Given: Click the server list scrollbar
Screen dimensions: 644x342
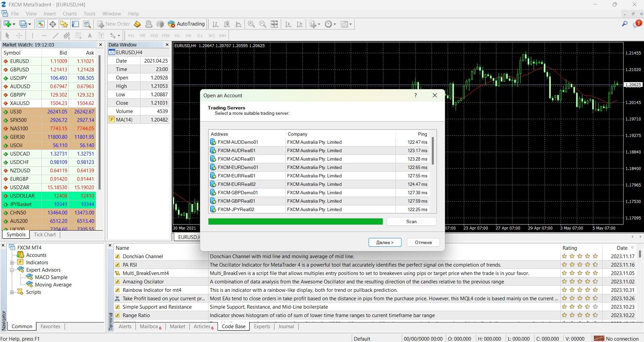Looking at the screenshot, I should pos(433,150).
